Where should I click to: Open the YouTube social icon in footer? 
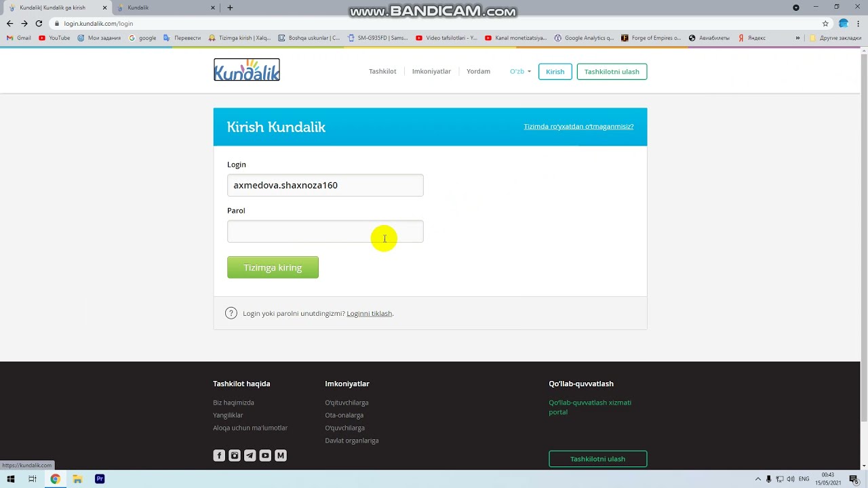tap(265, 455)
